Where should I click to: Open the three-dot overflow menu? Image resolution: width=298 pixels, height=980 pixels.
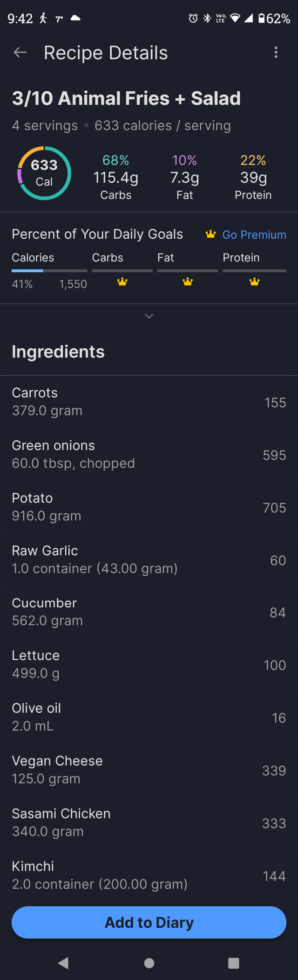pos(276,53)
